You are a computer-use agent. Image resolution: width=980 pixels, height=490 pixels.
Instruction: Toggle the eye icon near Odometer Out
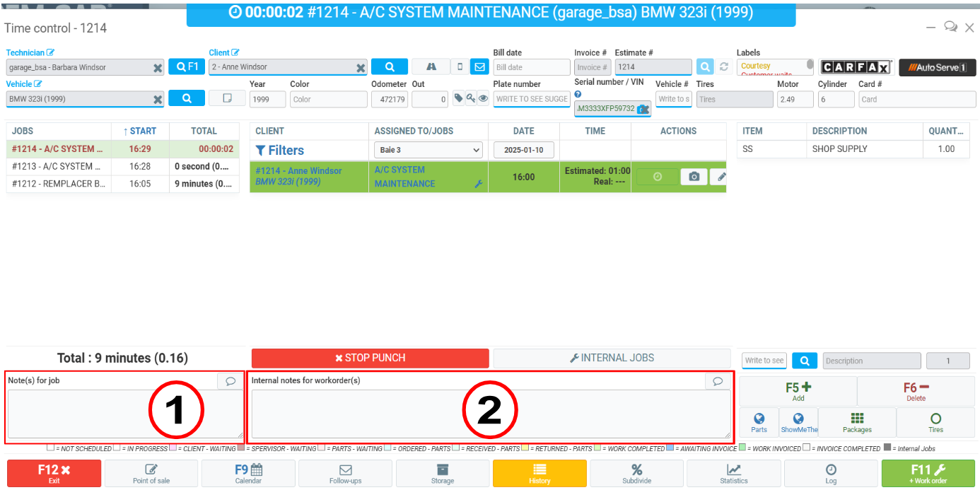pyautogui.click(x=483, y=98)
